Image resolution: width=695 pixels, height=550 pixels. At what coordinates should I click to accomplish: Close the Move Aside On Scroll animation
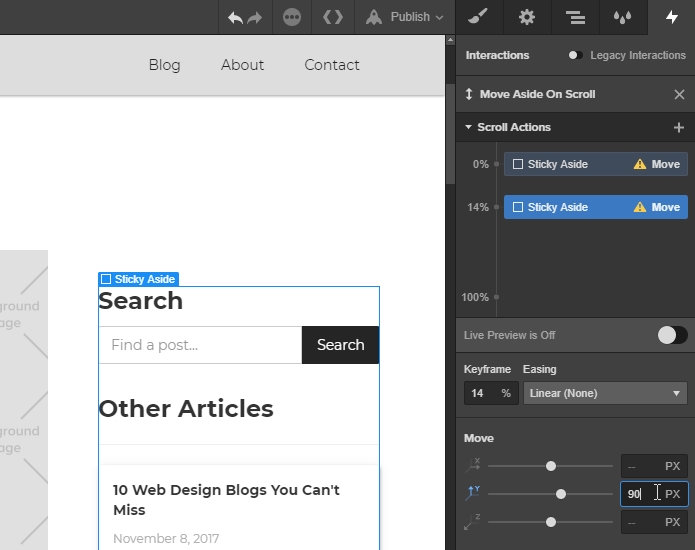click(x=679, y=94)
